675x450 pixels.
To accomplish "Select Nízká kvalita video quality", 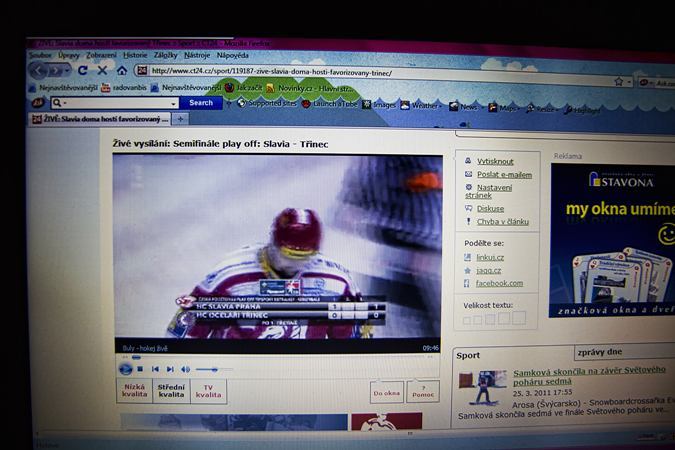I will click(134, 391).
